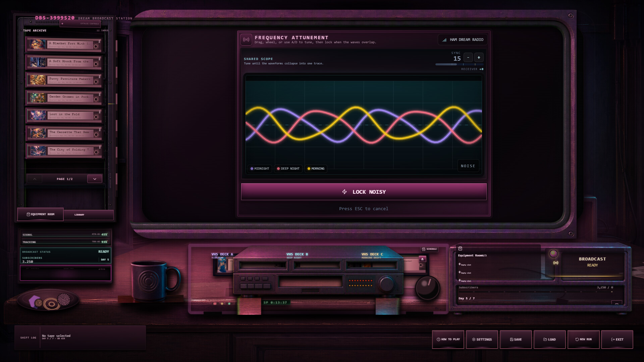Viewport: 644px width, 362px height.
Task: Select the 'Lost in the Fold' tape
Action: click(64, 115)
